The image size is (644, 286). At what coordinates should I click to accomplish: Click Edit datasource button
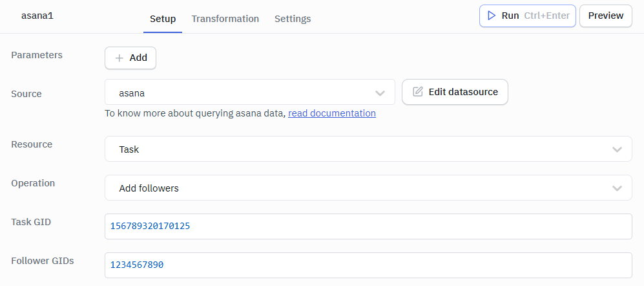(x=455, y=92)
